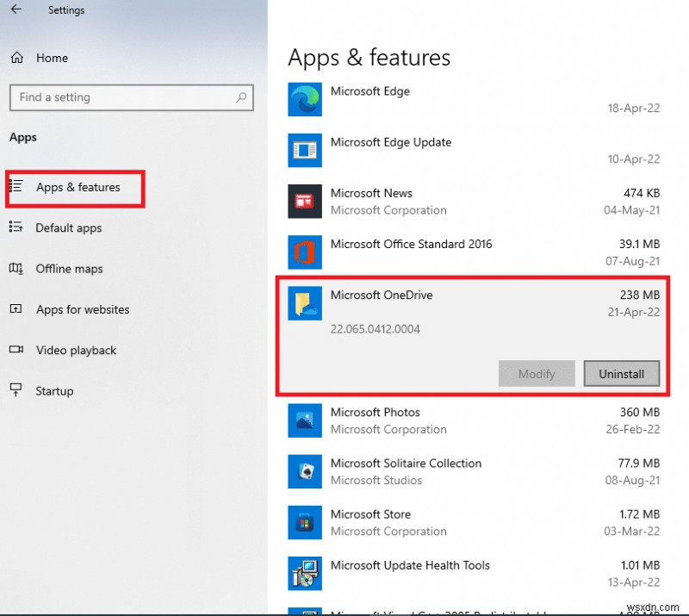
Task: Click the Microsoft Update Health Tools icon
Action: pyautogui.click(x=304, y=574)
